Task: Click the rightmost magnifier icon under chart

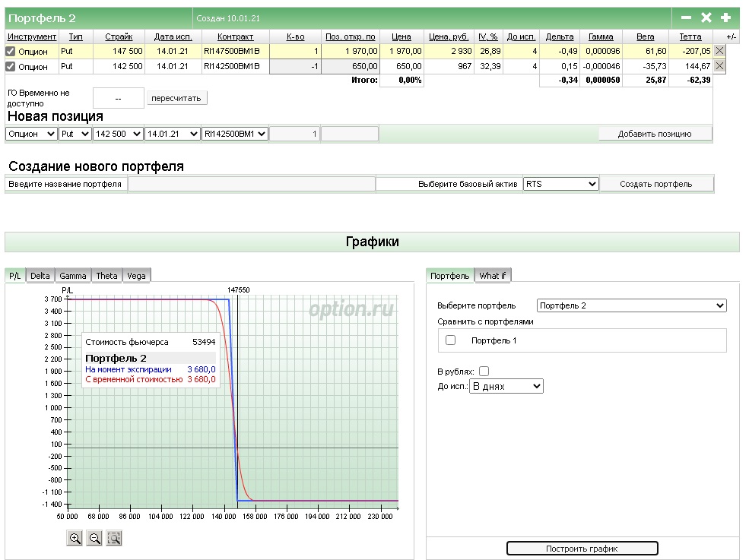Action: pos(114,538)
